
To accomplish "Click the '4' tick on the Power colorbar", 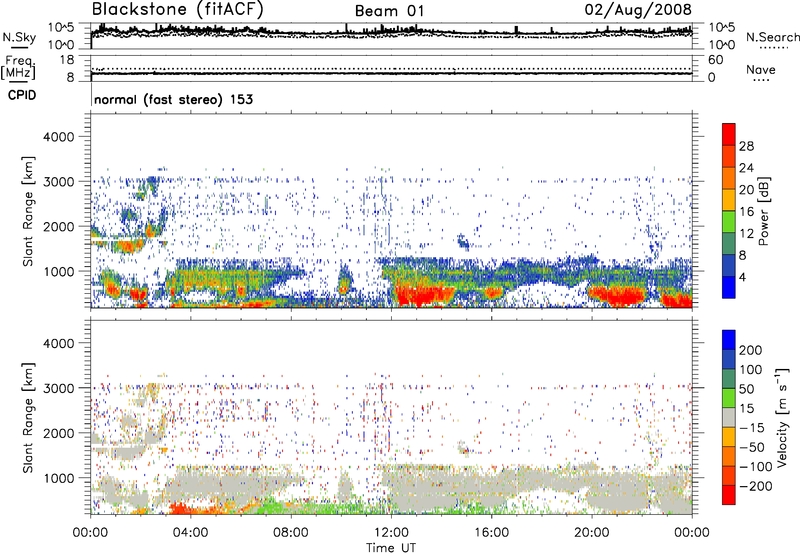I will (742, 277).
